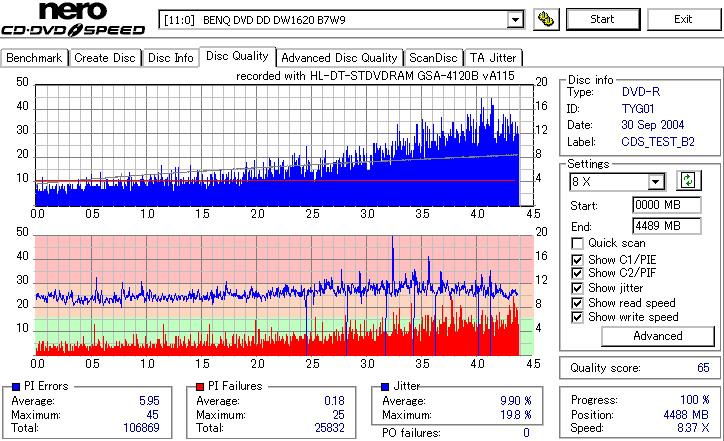
Task: Expand the BENQ DVD drive selection dropdown
Action: coord(515,20)
